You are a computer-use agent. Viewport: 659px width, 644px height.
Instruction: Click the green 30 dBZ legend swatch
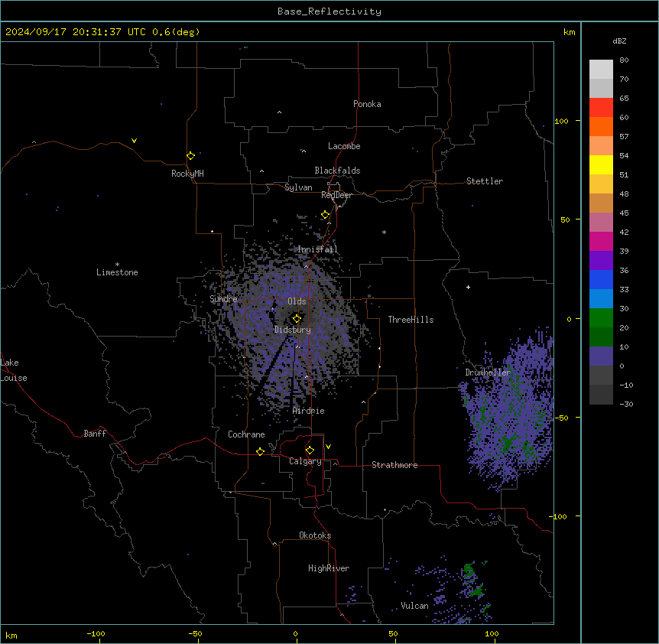pyautogui.click(x=601, y=318)
